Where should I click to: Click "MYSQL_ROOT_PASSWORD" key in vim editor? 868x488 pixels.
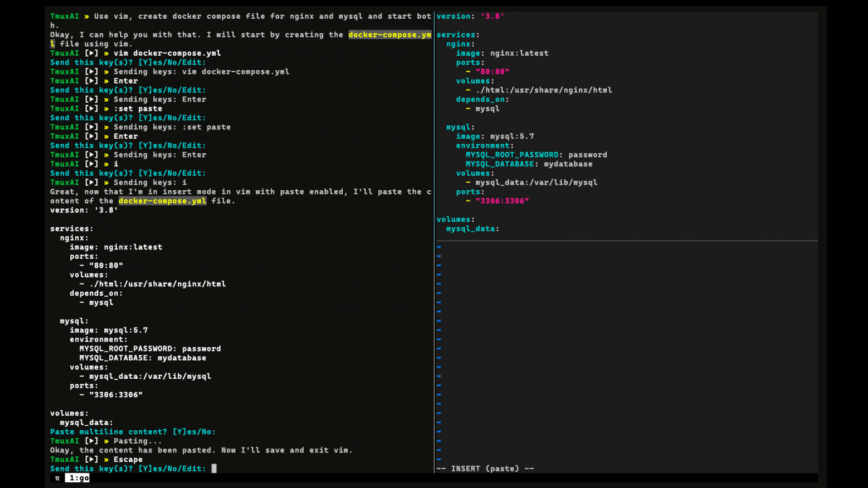[512, 155]
